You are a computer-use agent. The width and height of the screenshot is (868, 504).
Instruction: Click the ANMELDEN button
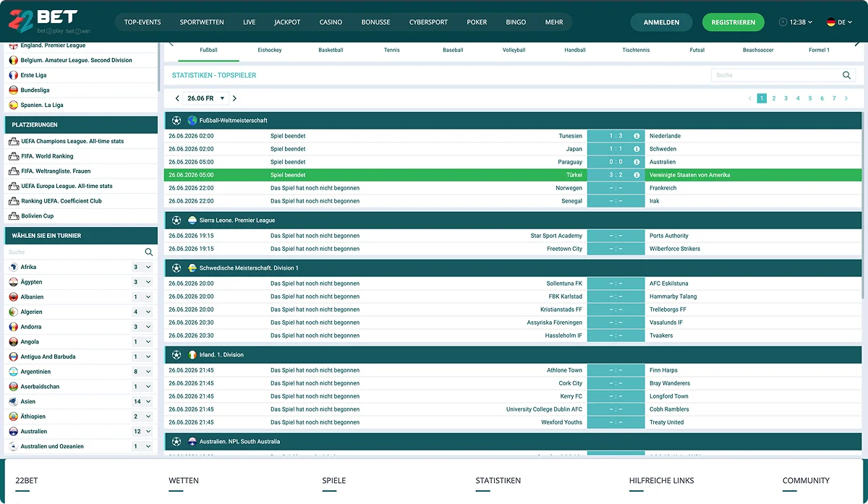tap(661, 22)
